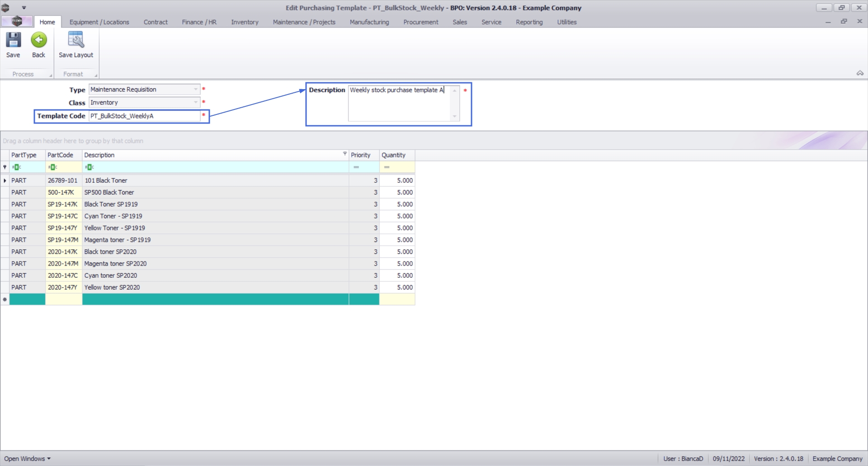Click the Save Layout icon
Screen dimensions: 868x466
click(75, 40)
